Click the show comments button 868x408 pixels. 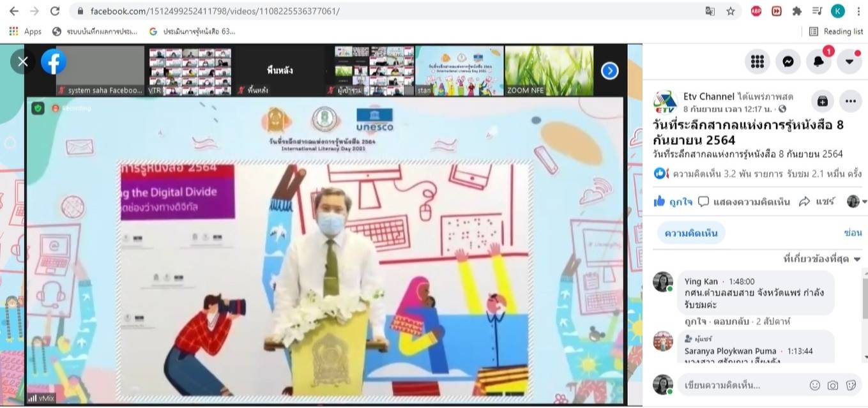click(x=744, y=202)
